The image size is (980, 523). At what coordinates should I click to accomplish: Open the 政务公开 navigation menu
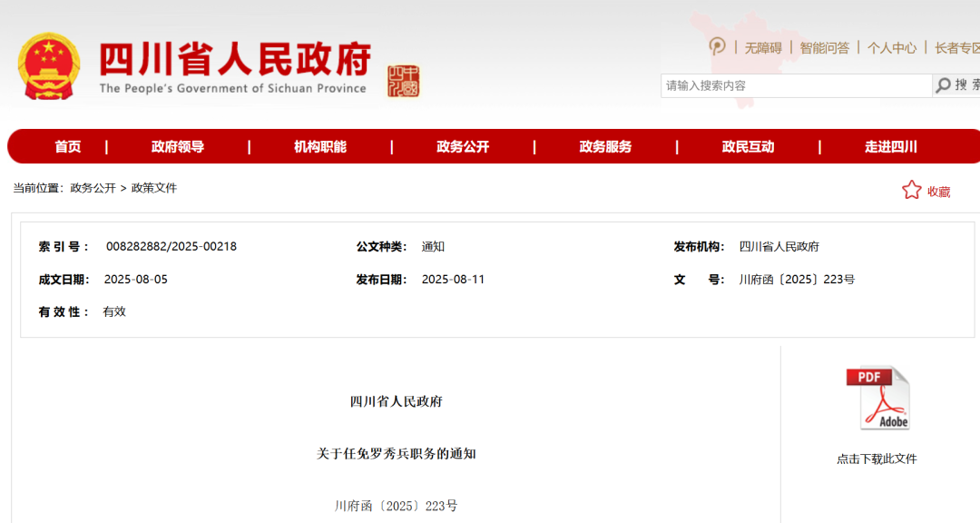click(463, 146)
